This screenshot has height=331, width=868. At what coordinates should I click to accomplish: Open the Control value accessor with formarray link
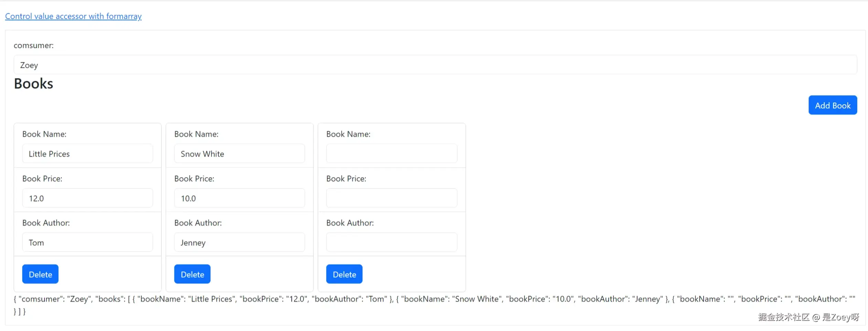(73, 16)
